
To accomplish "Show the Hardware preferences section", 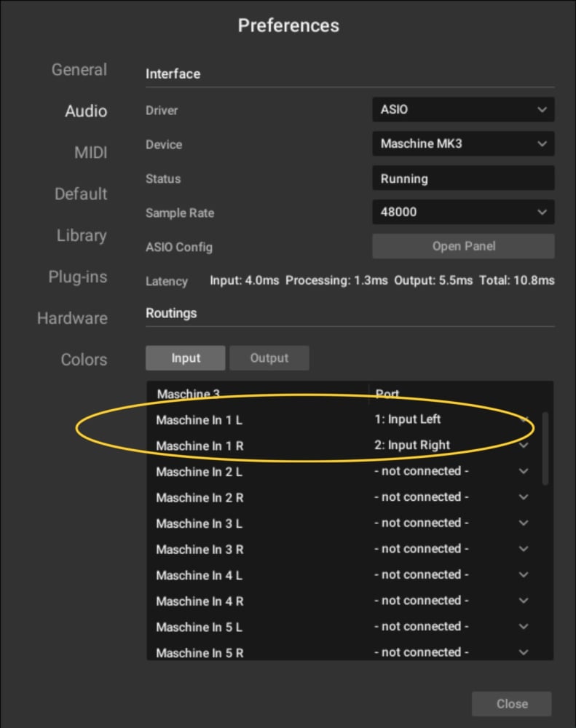I will click(72, 318).
